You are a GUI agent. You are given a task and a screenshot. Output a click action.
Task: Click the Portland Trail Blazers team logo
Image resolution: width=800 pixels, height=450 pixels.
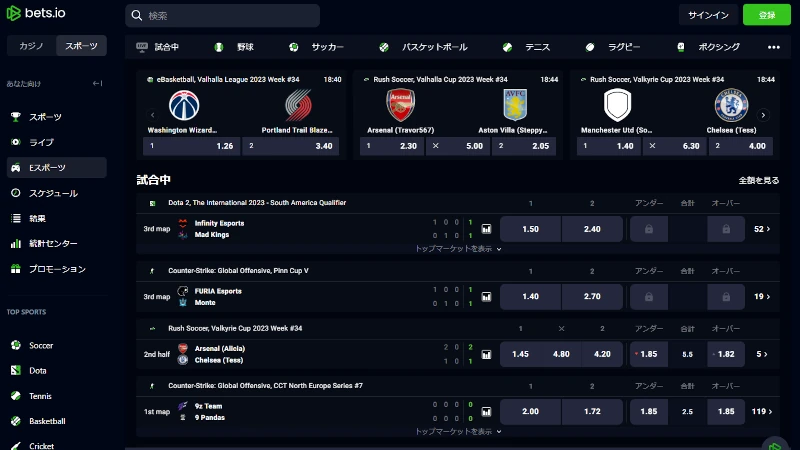(x=298, y=106)
